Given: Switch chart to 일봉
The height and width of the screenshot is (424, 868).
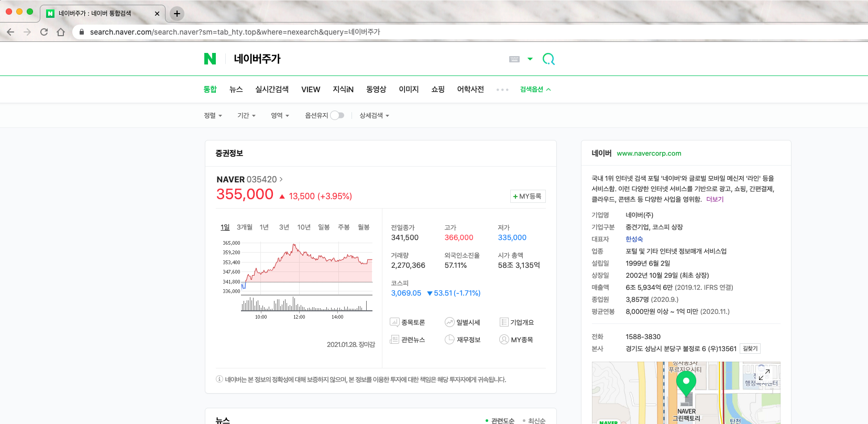Looking at the screenshot, I should pyautogui.click(x=324, y=227).
